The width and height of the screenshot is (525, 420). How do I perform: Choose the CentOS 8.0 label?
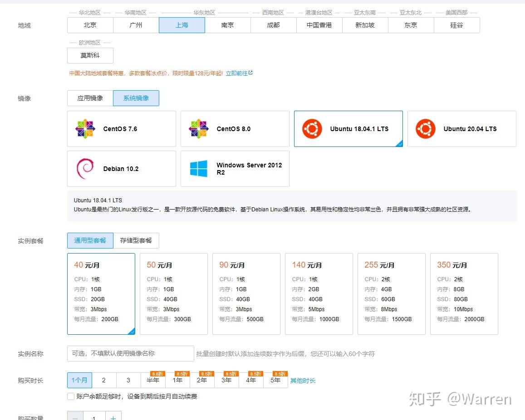234,129
